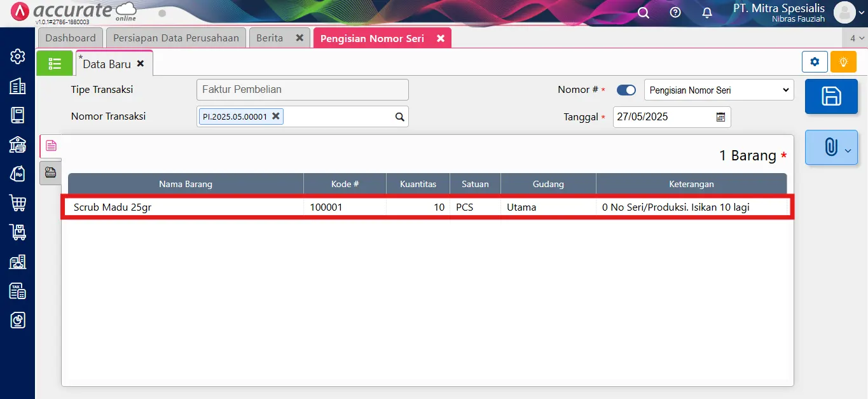The height and width of the screenshot is (399, 868).
Task: Click the settings gear icon in left sidebar
Action: click(x=18, y=57)
